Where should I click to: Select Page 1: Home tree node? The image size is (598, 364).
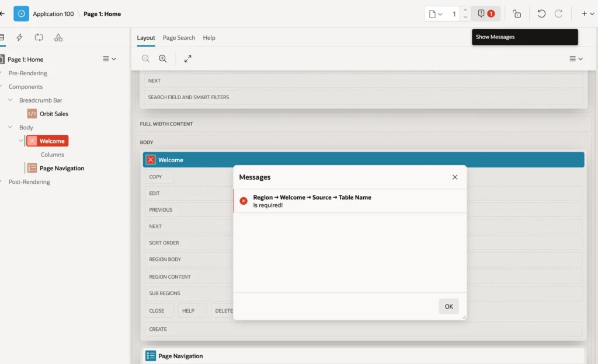coord(25,60)
